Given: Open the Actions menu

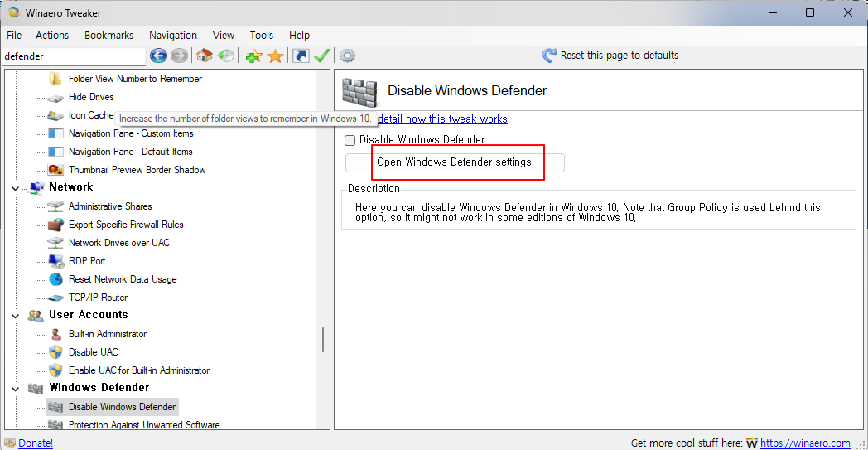Looking at the screenshot, I should [52, 36].
